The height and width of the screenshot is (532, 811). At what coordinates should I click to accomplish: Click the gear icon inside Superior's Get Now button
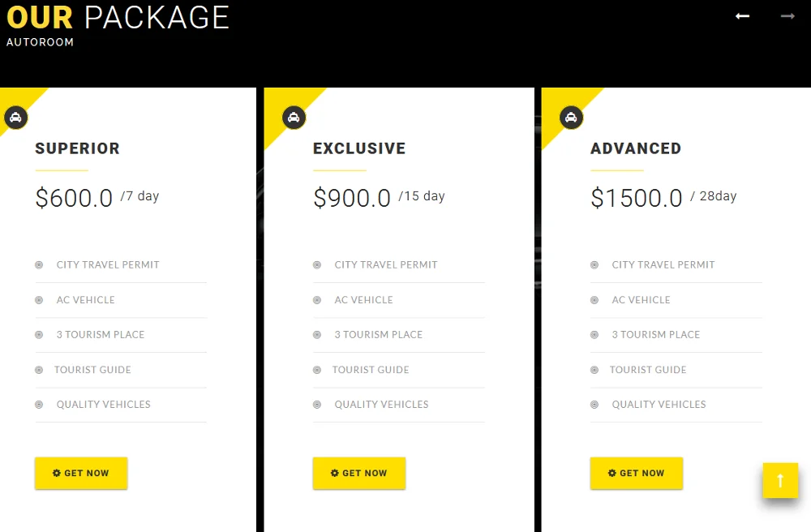point(56,473)
